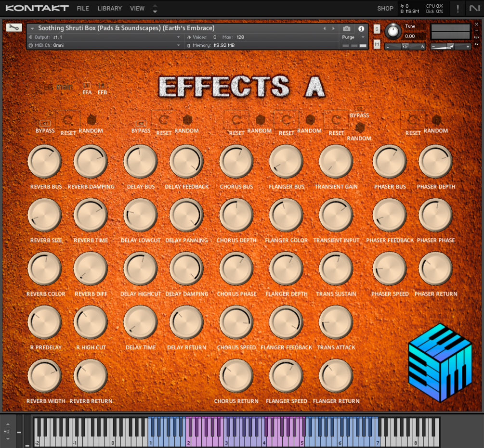Screen dimensions: 484x448
Task: Click the exclamation mark warning icon
Action: (x=458, y=9)
